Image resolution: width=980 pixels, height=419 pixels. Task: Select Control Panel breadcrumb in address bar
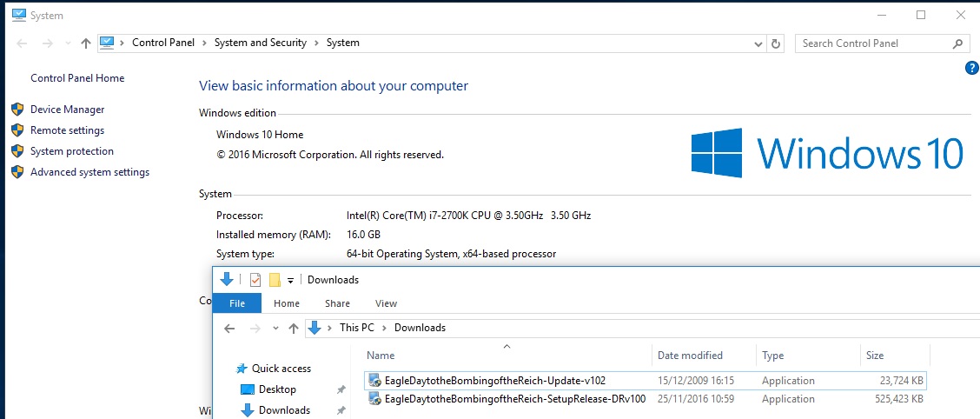point(163,43)
